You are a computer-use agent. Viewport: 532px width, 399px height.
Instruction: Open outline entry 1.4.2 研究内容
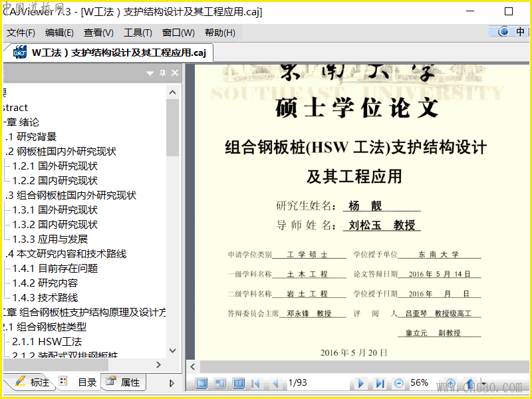(45, 283)
